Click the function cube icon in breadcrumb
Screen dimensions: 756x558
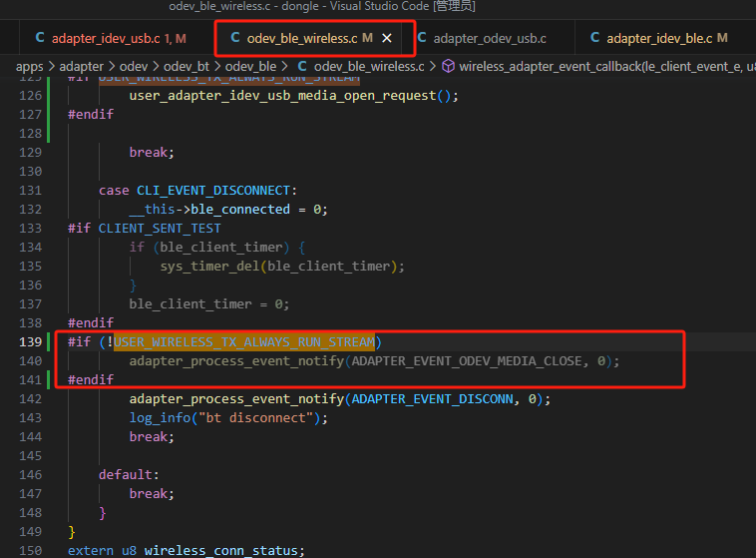pyautogui.click(x=448, y=66)
